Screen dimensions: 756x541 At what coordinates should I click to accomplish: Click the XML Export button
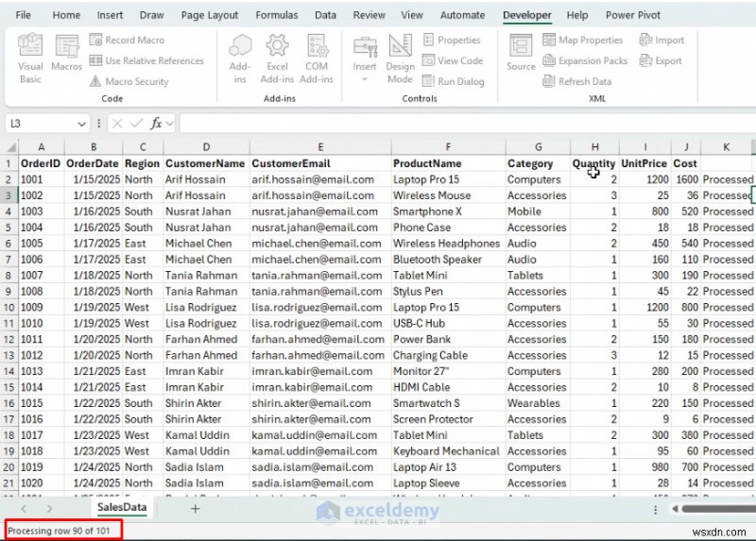pyautogui.click(x=661, y=60)
